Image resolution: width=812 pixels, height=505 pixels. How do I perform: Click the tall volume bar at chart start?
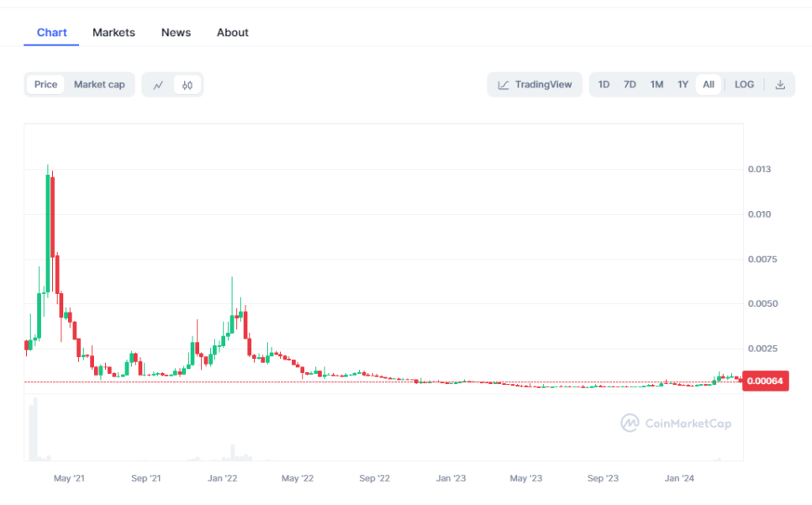[x=34, y=429]
